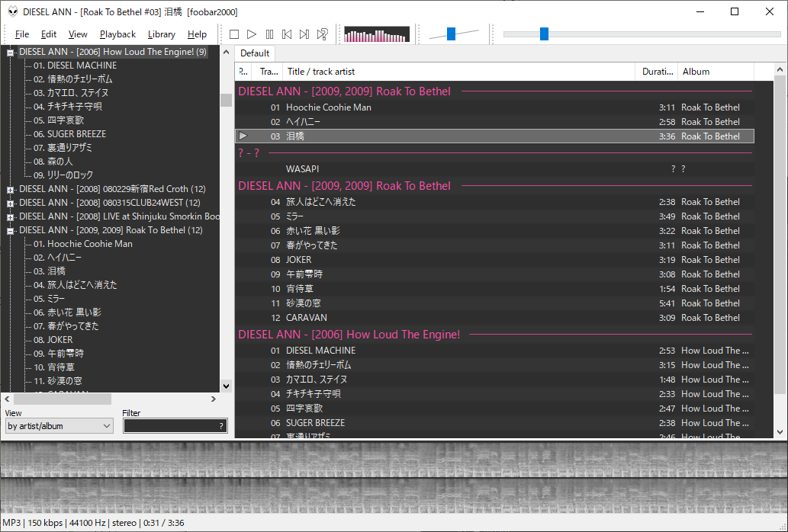Switch to the Default playlist tab
788x532 pixels.
click(x=254, y=53)
